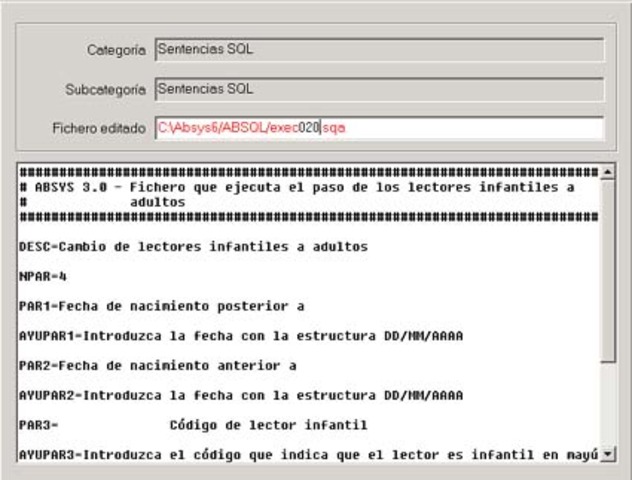
Task: Click the AYUPAR1 help text line
Action: (x=241, y=336)
